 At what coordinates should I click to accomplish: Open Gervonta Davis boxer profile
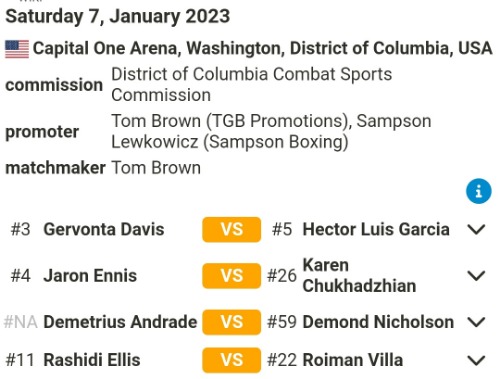click(x=104, y=229)
